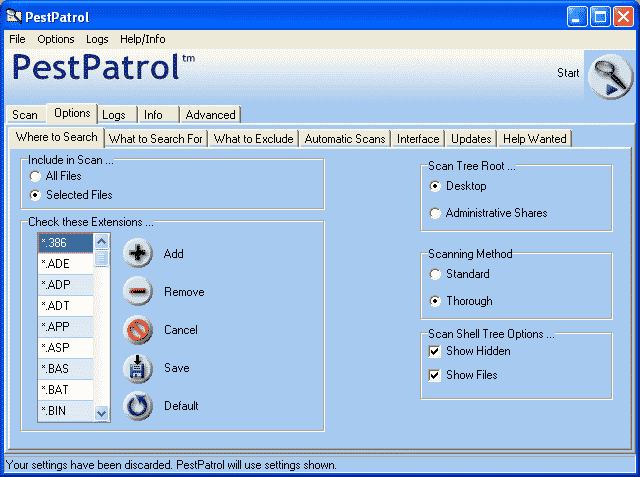Switch to the Scan tab

coord(25,115)
